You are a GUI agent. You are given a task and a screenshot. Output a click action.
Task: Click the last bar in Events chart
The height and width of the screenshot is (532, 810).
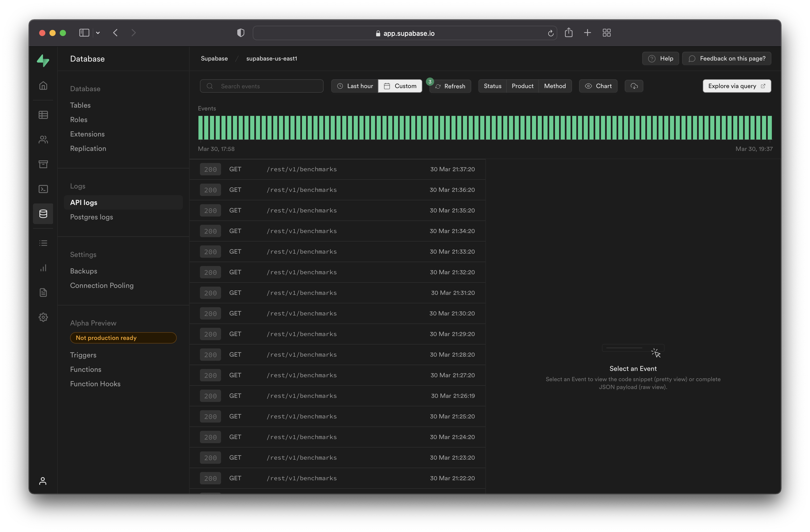[770, 127]
